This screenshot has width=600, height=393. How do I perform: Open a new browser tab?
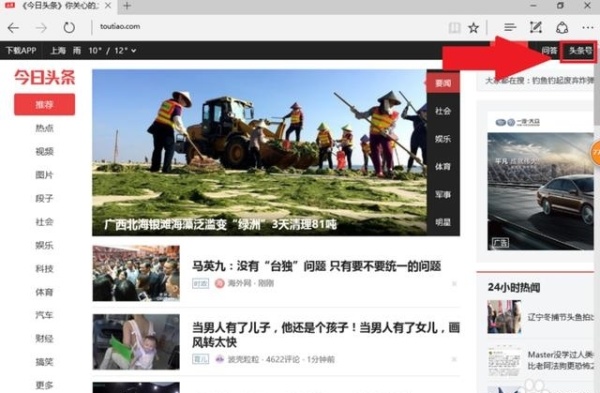pos(127,6)
